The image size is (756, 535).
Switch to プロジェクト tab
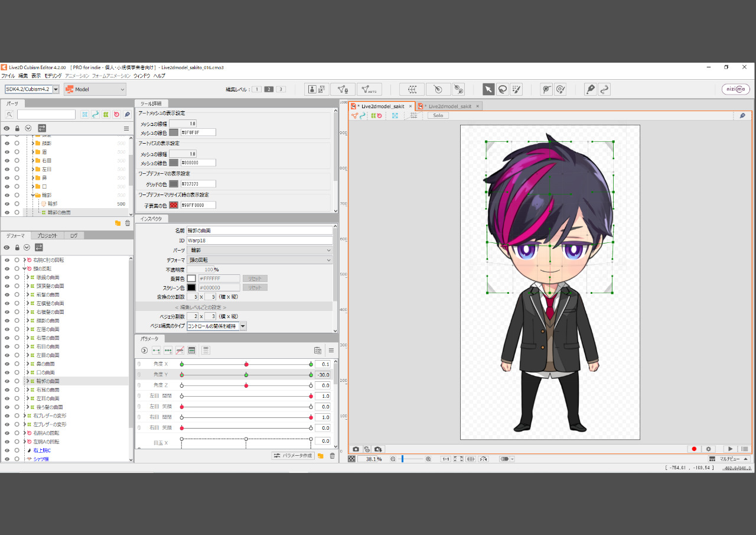click(x=47, y=235)
